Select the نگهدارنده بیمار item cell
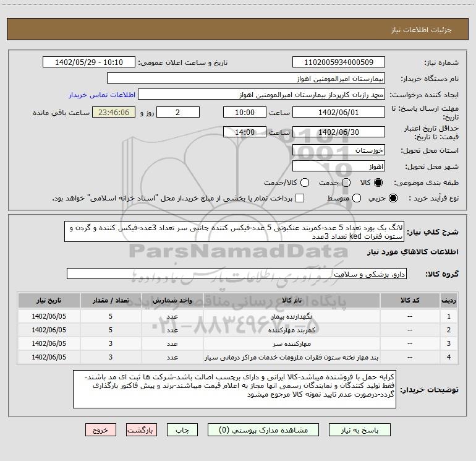 pyautogui.click(x=291, y=316)
